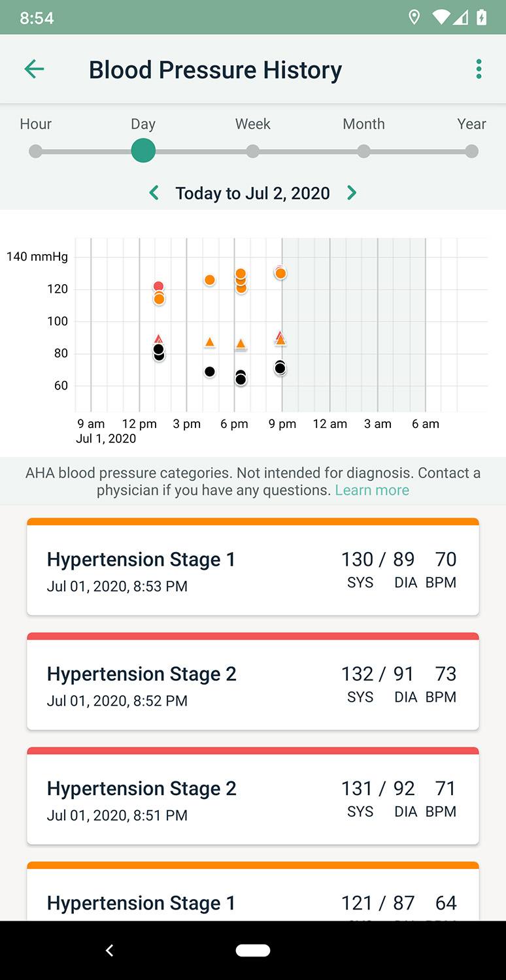Tap the orange systolic point at 9 pm
Viewport: 506px width, 980px height.
click(280, 274)
